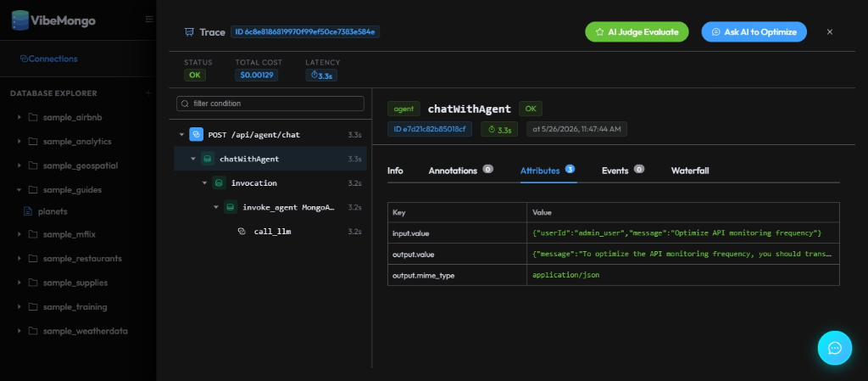Select the call_llm span row

point(270,232)
